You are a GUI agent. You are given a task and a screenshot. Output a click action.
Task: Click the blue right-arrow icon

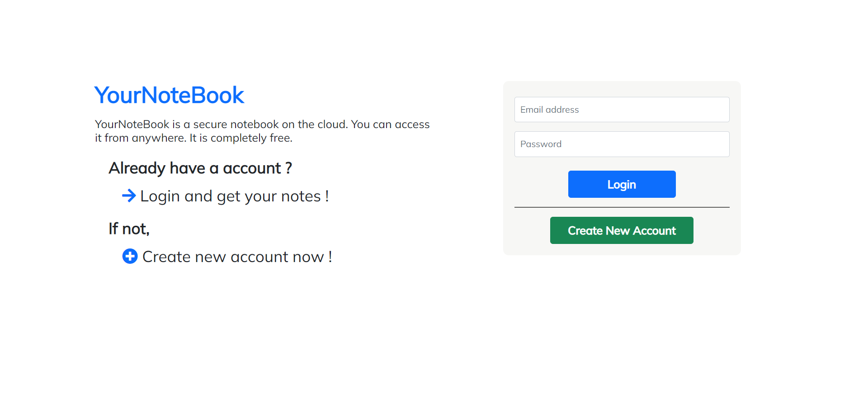point(129,196)
